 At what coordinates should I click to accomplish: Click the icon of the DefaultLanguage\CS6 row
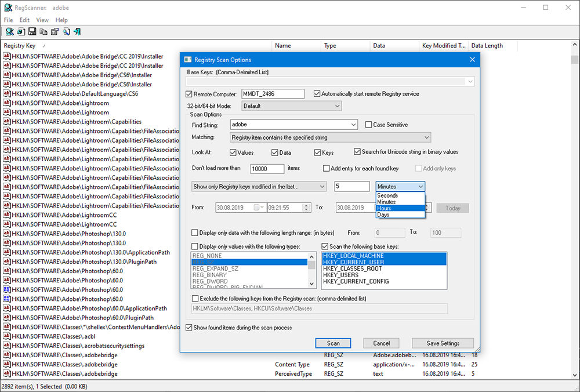coord(6,93)
